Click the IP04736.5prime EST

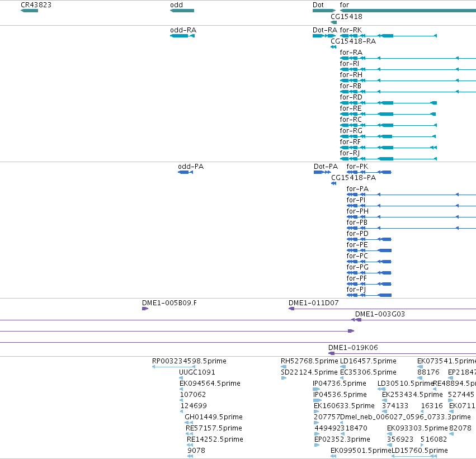tap(317, 389)
